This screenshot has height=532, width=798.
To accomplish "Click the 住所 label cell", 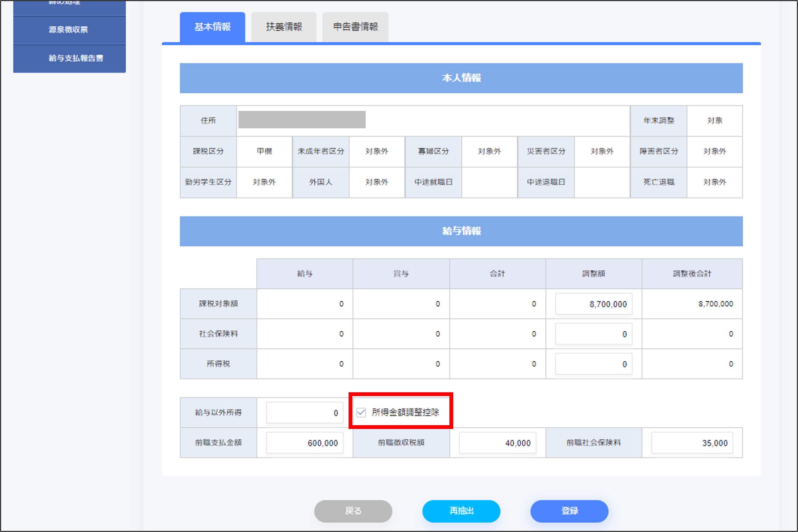I will click(x=208, y=121).
